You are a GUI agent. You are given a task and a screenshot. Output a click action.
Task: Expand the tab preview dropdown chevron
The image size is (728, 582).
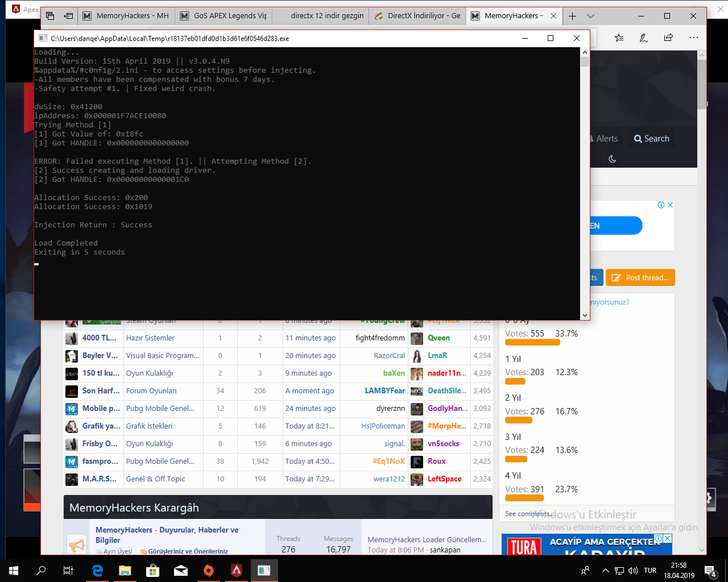tap(590, 16)
